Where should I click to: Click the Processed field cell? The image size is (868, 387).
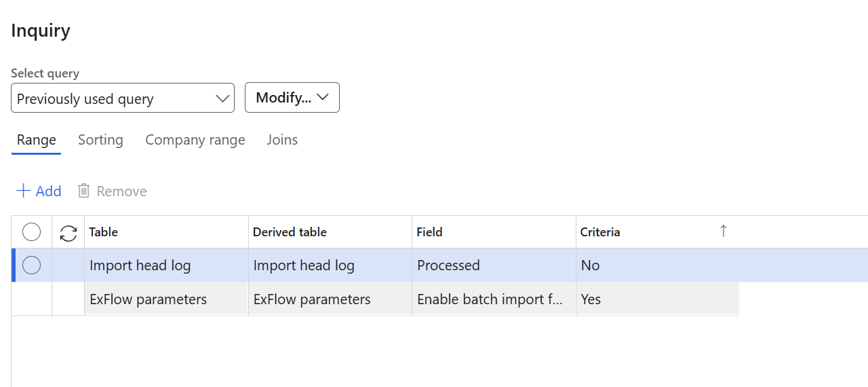click(494, 265)
